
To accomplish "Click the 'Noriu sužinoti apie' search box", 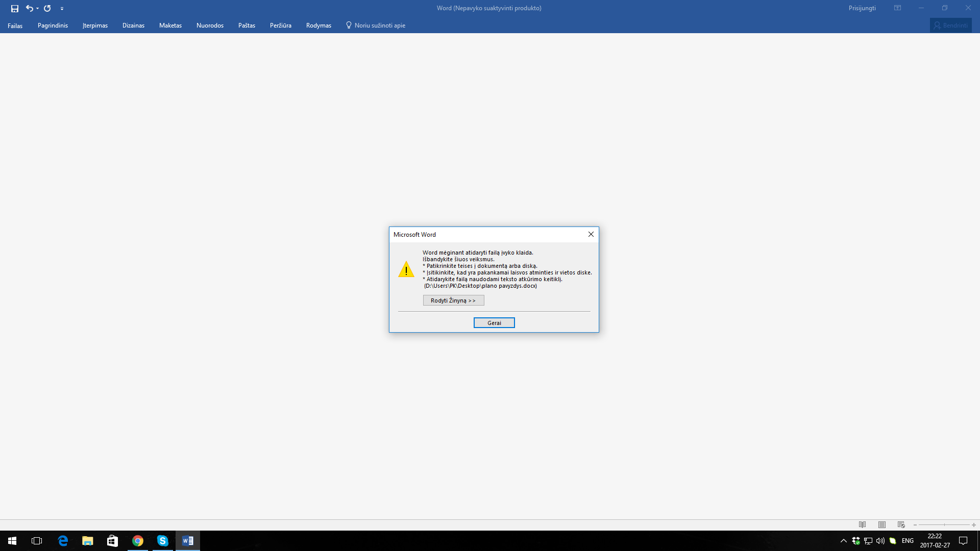I will pyautogui.click(x=380, y=26).
